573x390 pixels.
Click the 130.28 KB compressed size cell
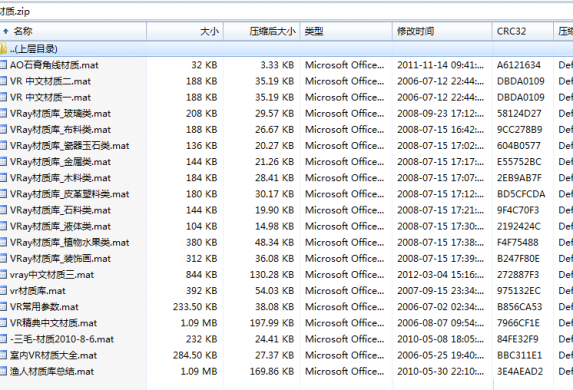pos(272,274)
